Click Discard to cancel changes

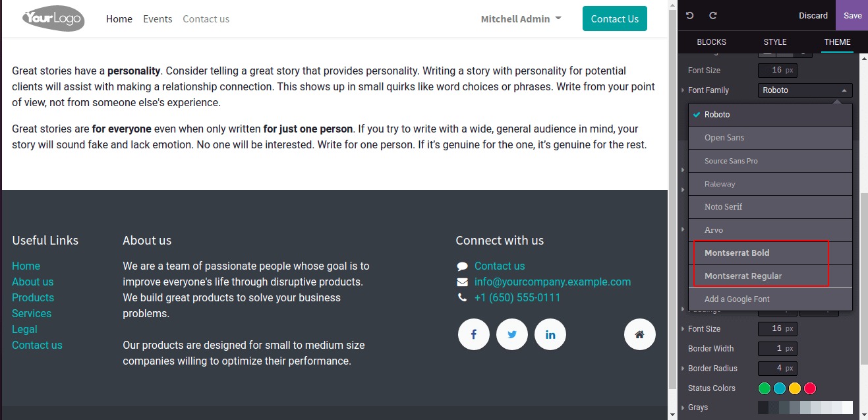coord(813,16)
